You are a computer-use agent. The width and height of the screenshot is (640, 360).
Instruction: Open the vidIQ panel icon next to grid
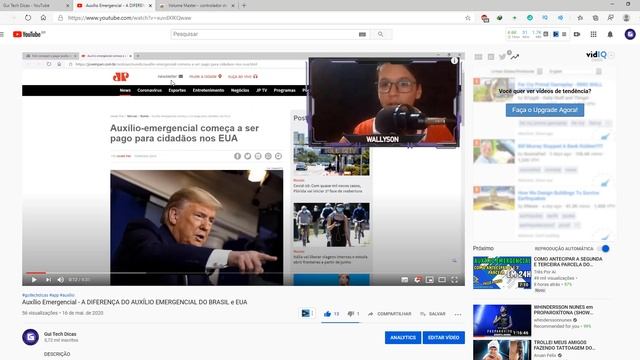(491, 57)
